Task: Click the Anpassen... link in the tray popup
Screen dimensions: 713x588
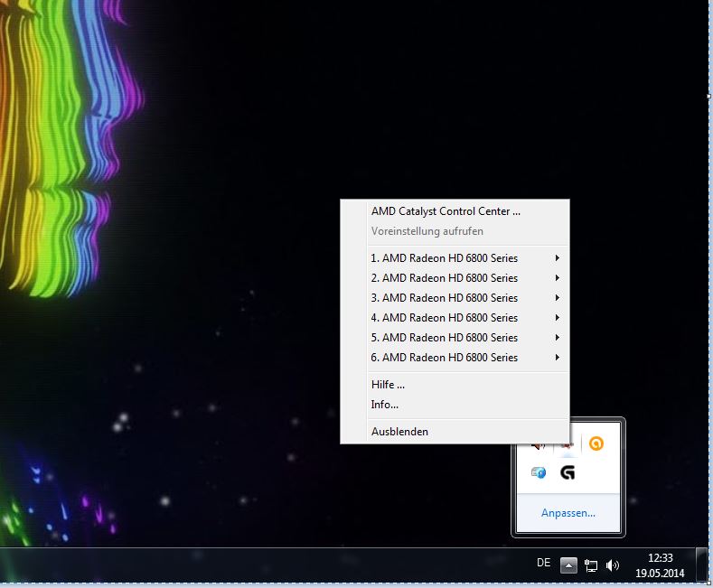Action: 568,513
